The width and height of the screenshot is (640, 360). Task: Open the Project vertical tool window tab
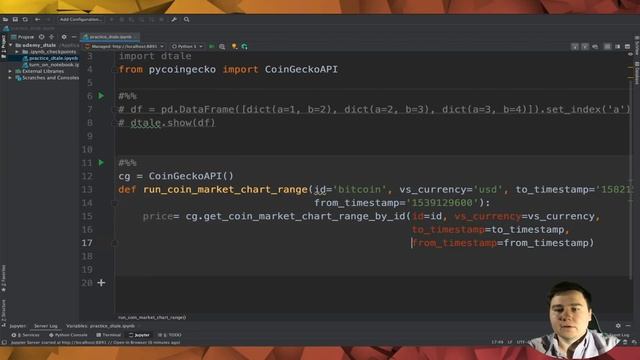pos(3,46)
